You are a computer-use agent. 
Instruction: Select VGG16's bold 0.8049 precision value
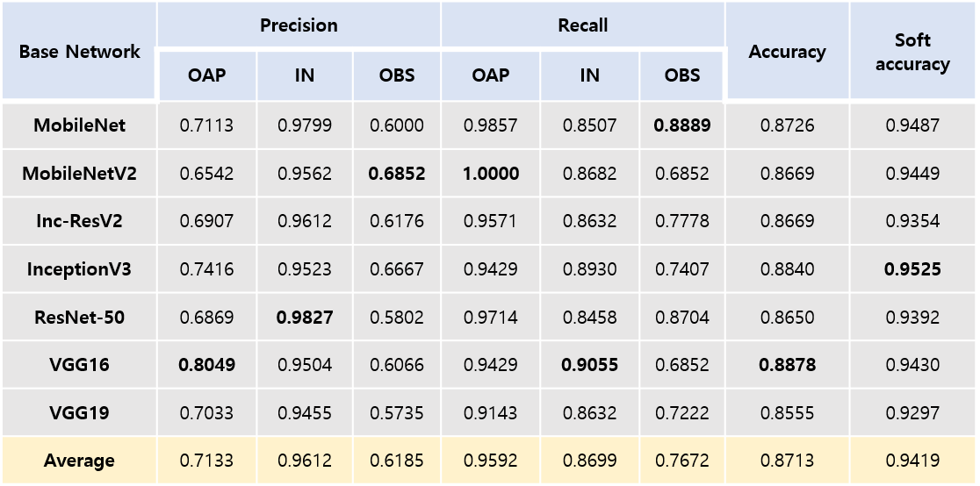(x=206, y=365)
